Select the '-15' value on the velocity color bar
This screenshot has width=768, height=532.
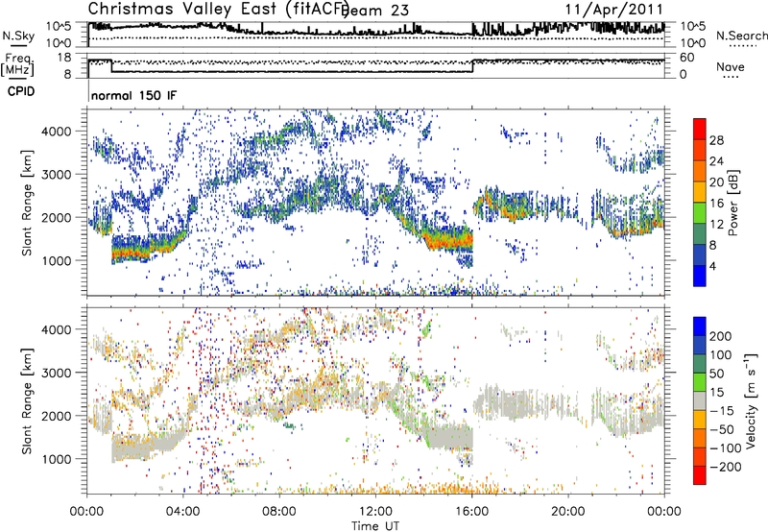(722, 411)
